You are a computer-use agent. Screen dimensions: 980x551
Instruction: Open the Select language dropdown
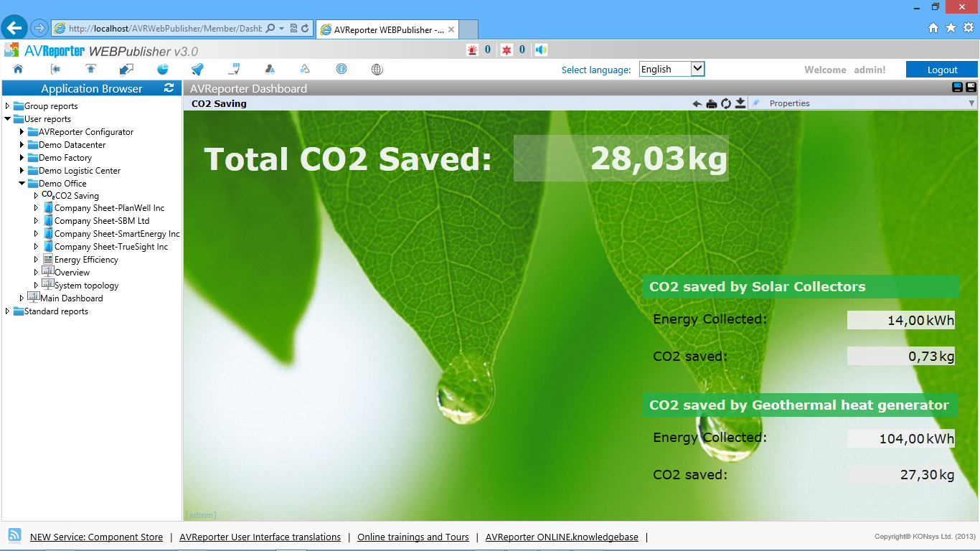672,69
